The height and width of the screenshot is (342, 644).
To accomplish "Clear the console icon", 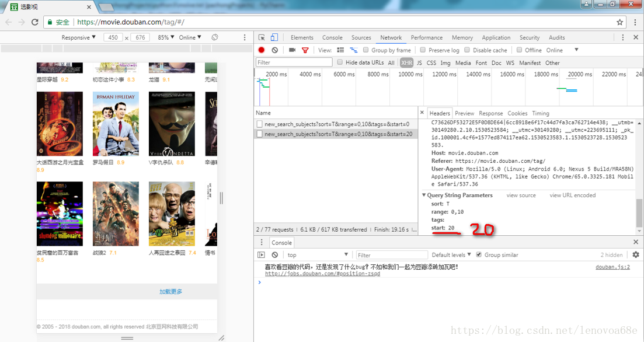I will tap(275, 255).
